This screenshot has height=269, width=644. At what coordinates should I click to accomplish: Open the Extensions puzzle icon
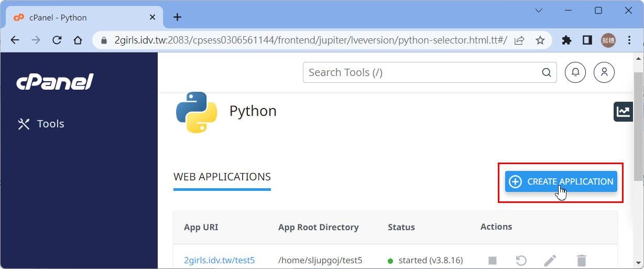click(566, 40)
